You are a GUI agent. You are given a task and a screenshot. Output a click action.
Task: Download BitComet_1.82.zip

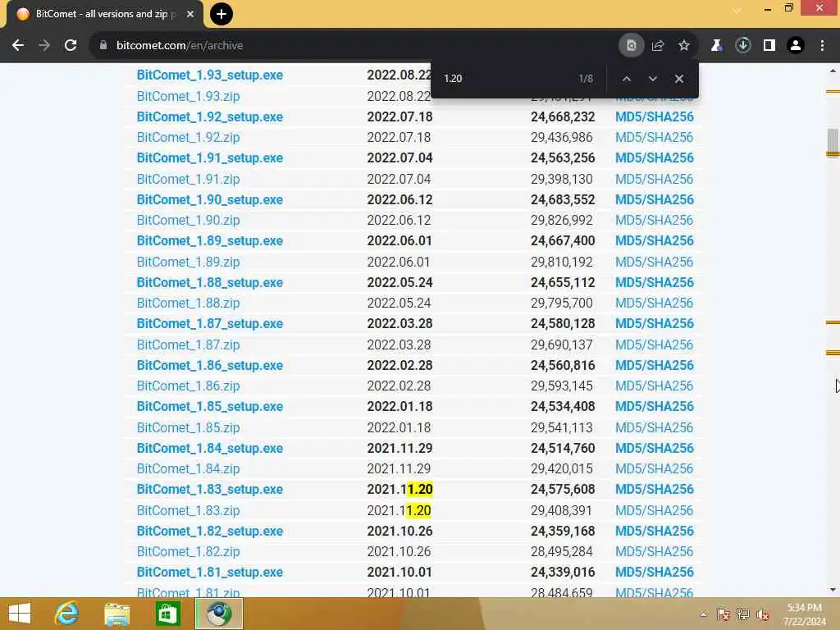[188, 551]
